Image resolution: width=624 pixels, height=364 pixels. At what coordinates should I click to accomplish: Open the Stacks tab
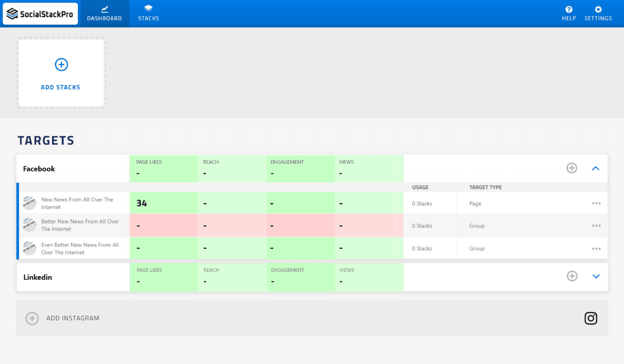tap(148, 14)
